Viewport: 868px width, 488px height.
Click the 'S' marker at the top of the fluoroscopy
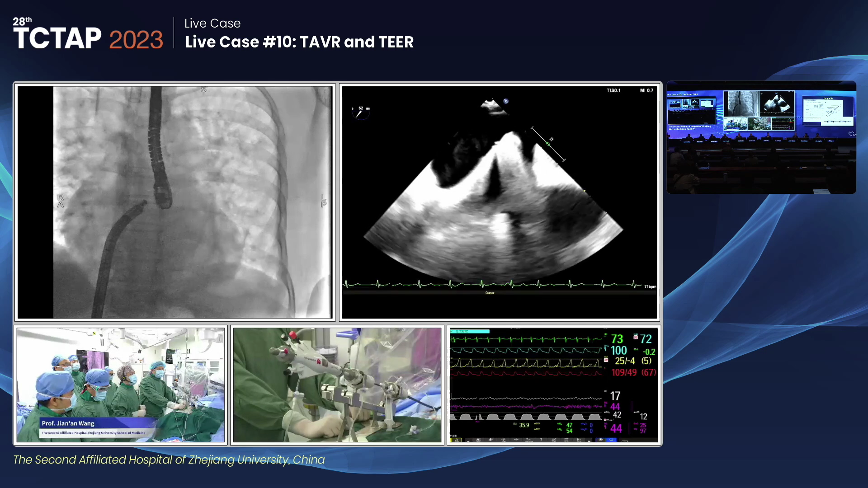point(203,89)
